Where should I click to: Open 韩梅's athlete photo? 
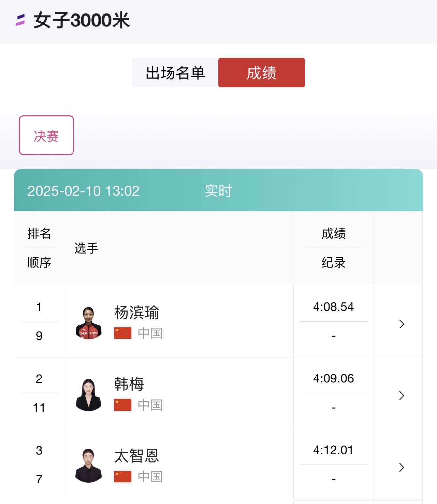88,395
